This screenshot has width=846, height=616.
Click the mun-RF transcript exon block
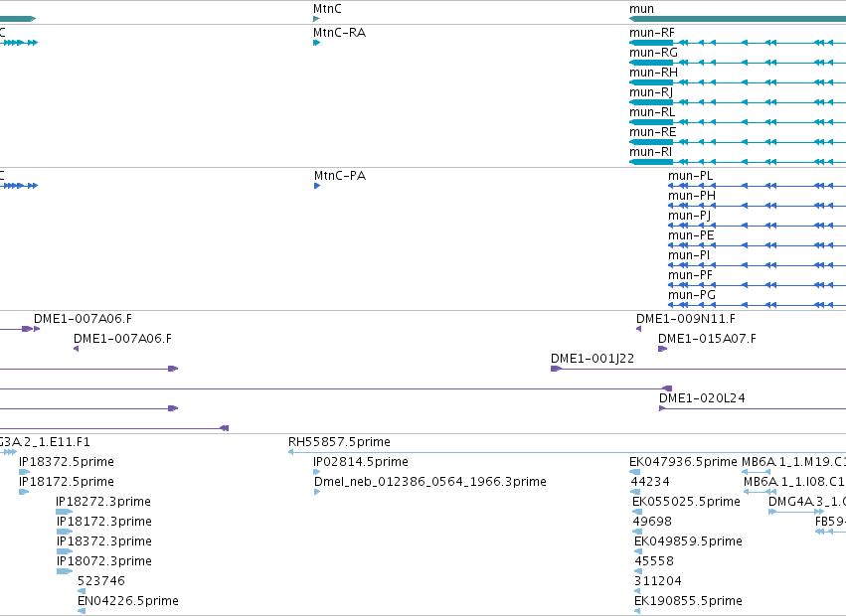pyautogui.click(x=651, y=43)
